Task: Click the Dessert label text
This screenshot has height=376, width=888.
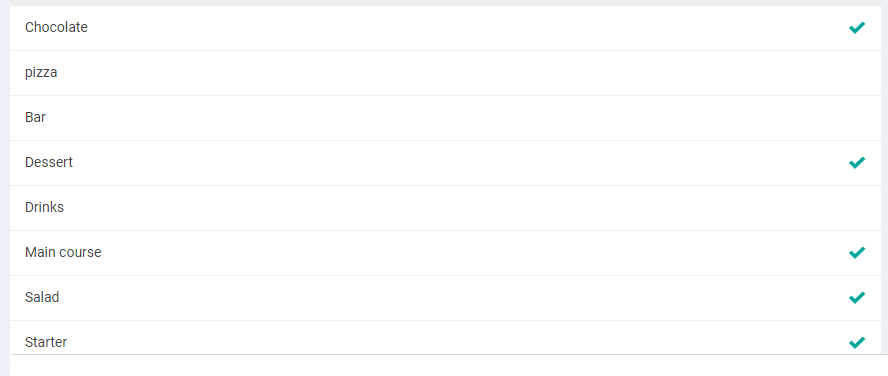Action: [49, 162]
